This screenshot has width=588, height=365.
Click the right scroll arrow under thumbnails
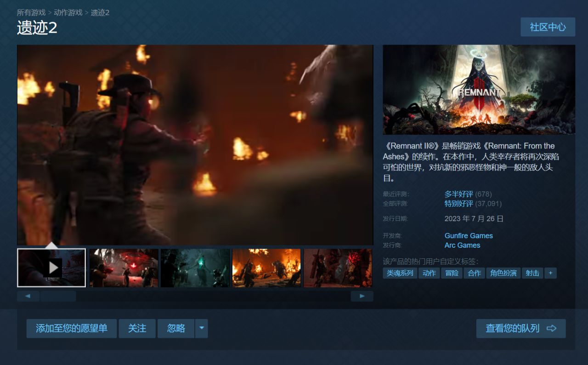(x=362, y=297)
